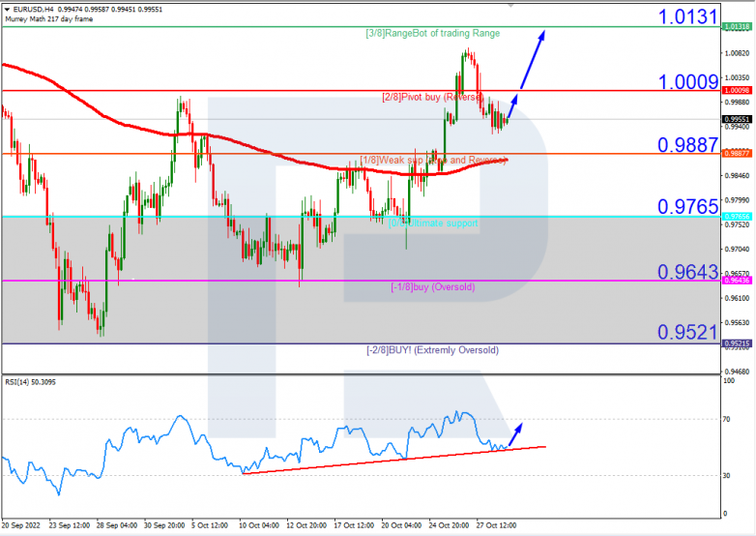This screenshot has width=756, height=536.
Task: Select the [1/8]Weak sup level label
Action: click(x=432, y=160)
